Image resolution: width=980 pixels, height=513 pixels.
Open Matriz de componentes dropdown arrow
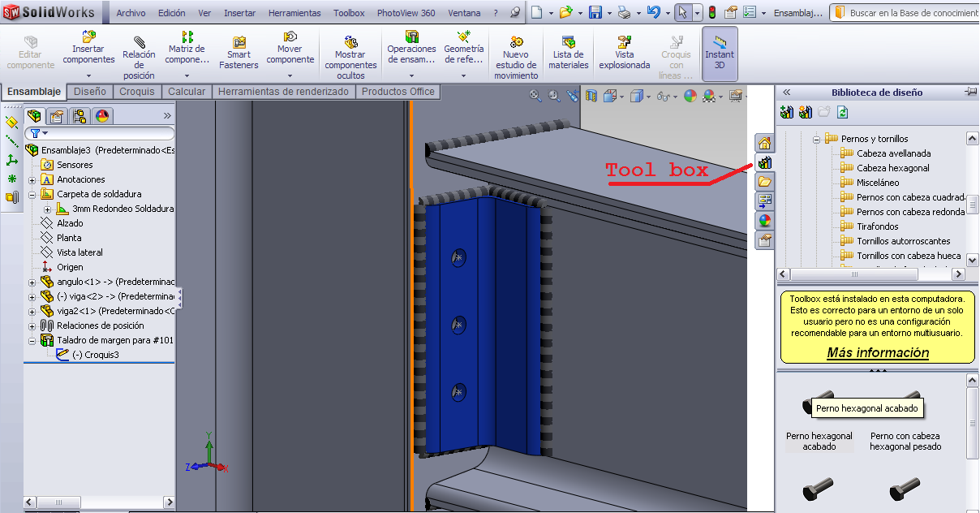(187, 75)
